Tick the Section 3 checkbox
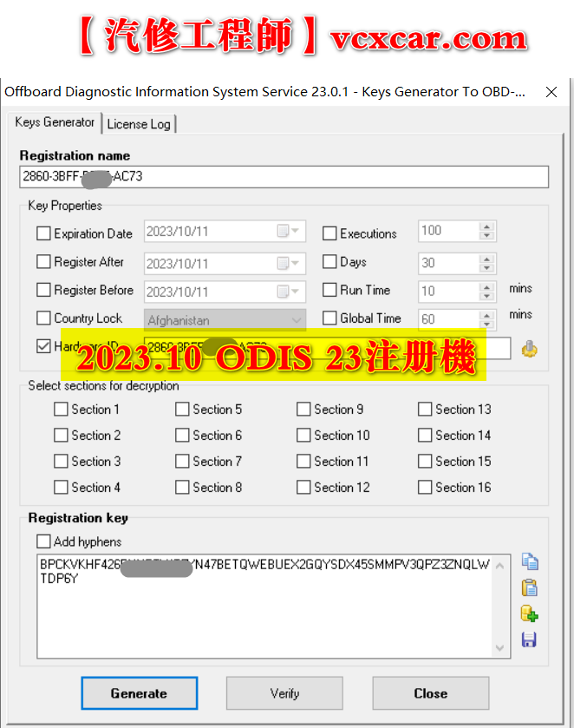The height and width of the screenshot is (728, 574). click(61, 461)
